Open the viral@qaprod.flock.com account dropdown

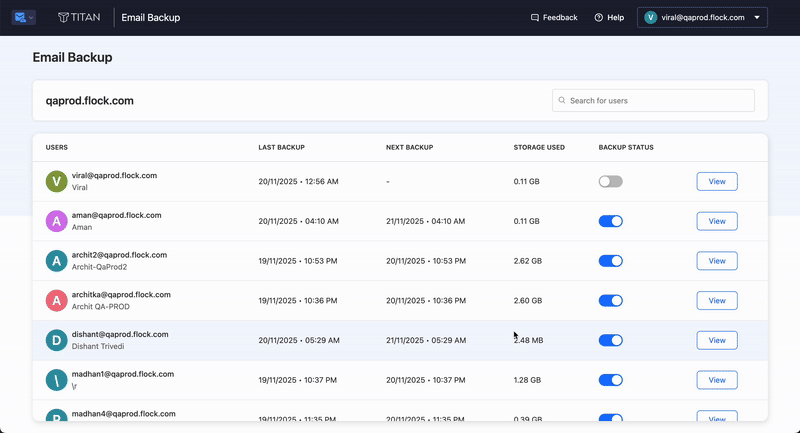point(703,18)
